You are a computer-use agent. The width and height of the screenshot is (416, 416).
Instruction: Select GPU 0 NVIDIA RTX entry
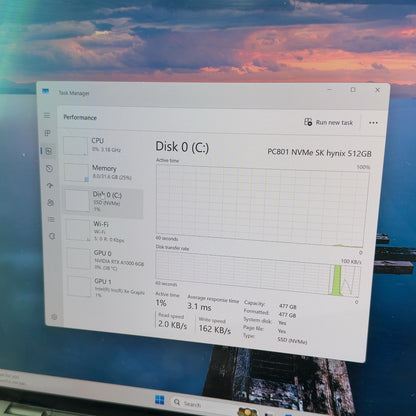(106, 259)
